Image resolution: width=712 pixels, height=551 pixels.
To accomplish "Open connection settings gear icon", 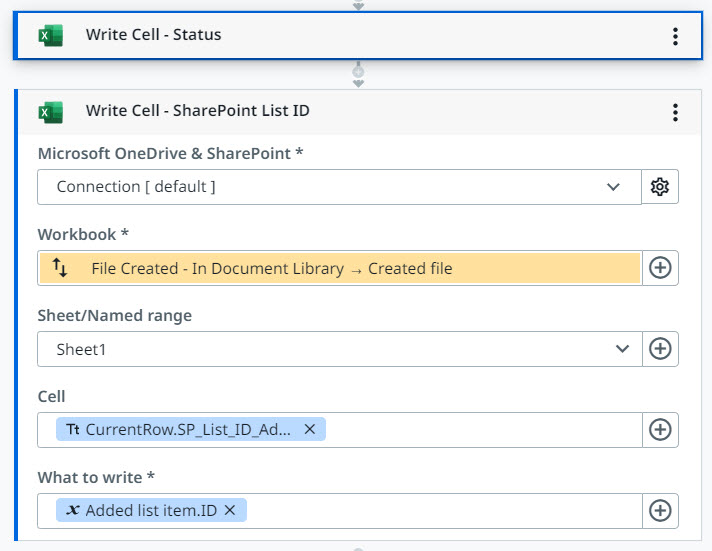I will pyautogui.click(x=659, y=187).
